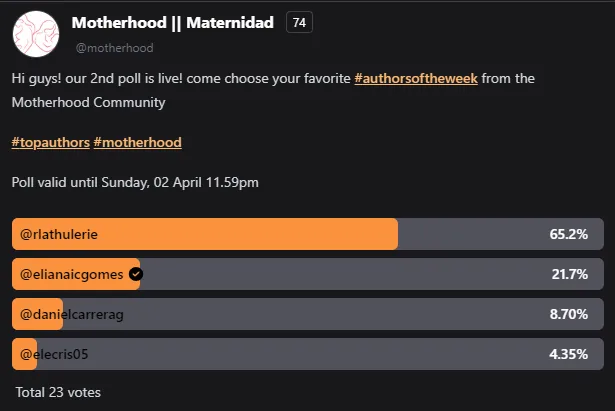Follow the #authorsoftheweek hashtag link

[x=416, y=78]
